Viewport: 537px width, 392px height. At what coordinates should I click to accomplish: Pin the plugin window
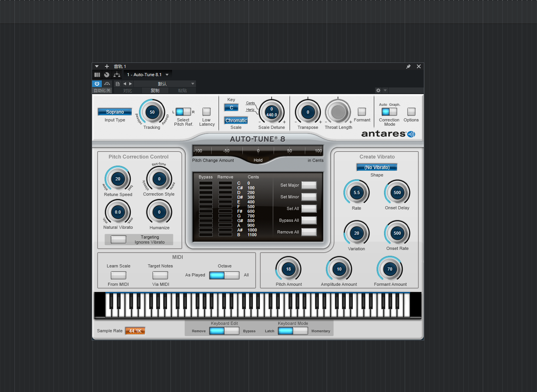pos(408,66)
